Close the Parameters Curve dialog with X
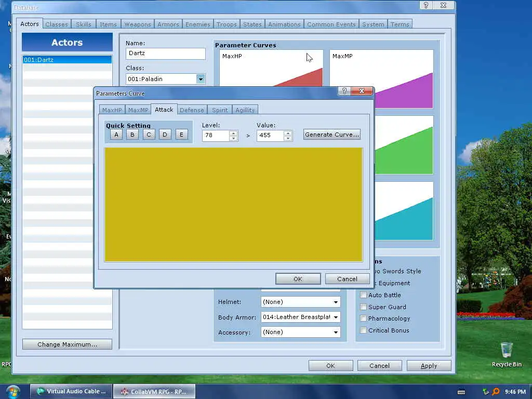 (362, 91)
